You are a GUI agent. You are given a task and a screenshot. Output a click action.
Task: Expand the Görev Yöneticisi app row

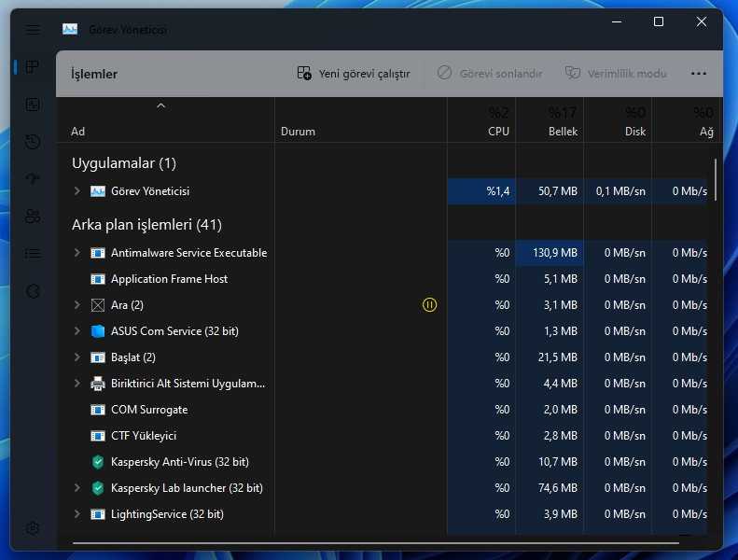click(77, 191)
